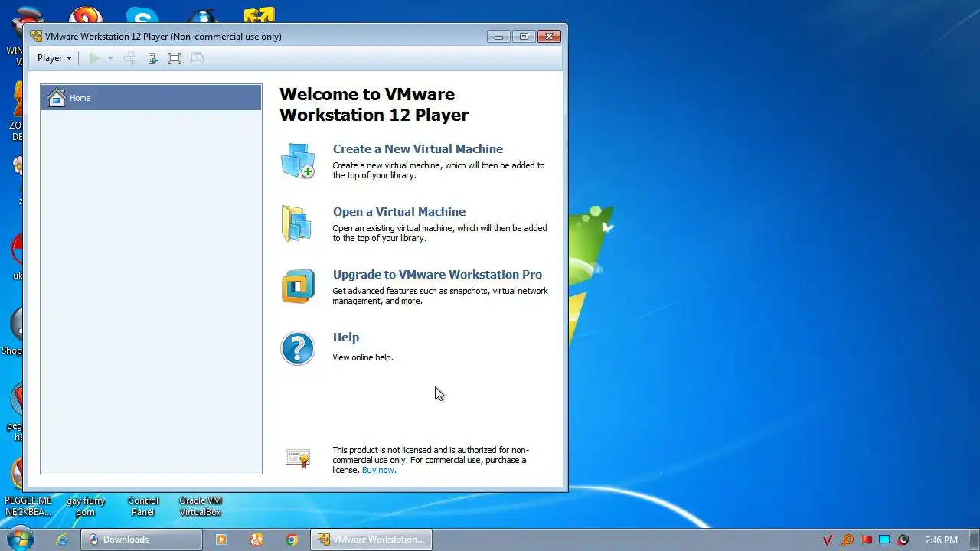The height and width of the screenshot is (551, 980).
Task: Select the Home item in library
Action: coord(151,97)
